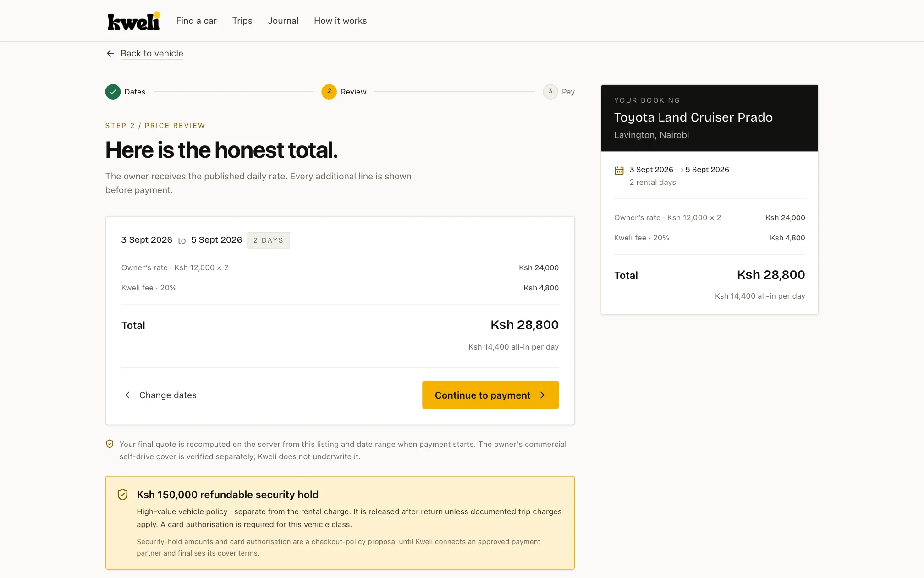Click Lavington, Nairobi location text
The height and width of the screenshot is (578, 924).
651,135
